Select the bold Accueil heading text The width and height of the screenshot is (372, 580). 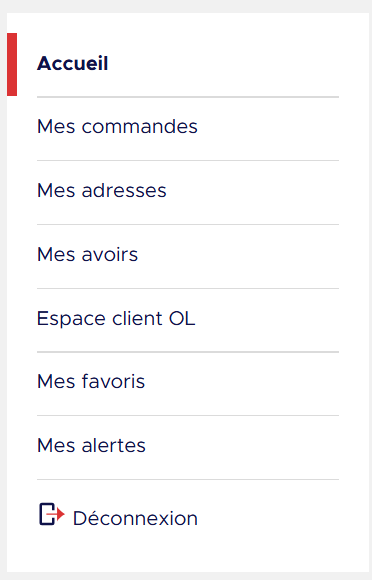tap(72, 63)
